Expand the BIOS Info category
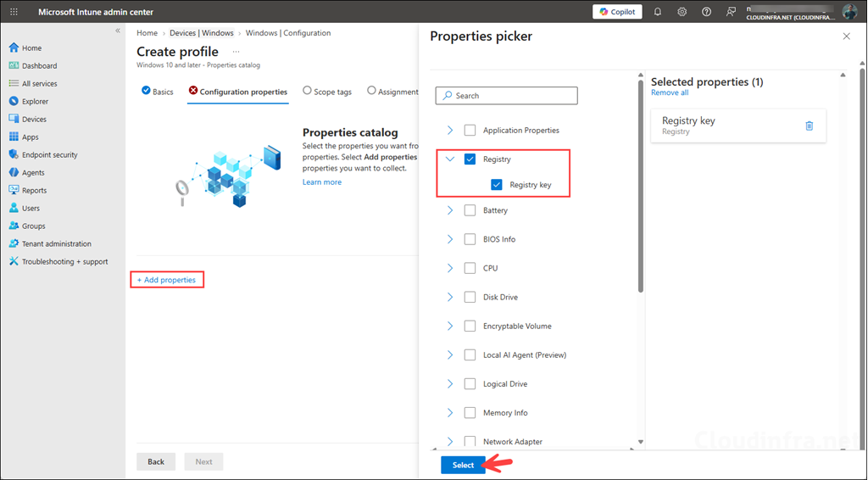The width and height of the screenshot is (868, 480). click(450, 239)
